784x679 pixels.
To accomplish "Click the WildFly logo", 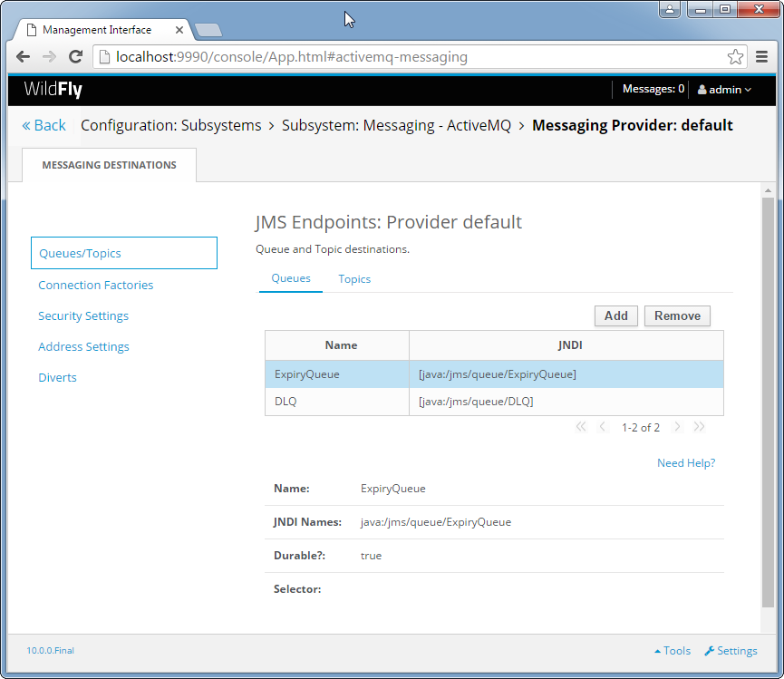I will pos(53,90).
